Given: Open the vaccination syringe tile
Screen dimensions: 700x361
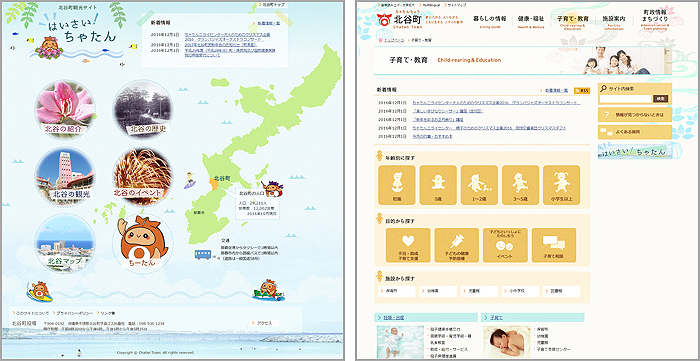Looking at the screenshot, I should pos(457,245).
